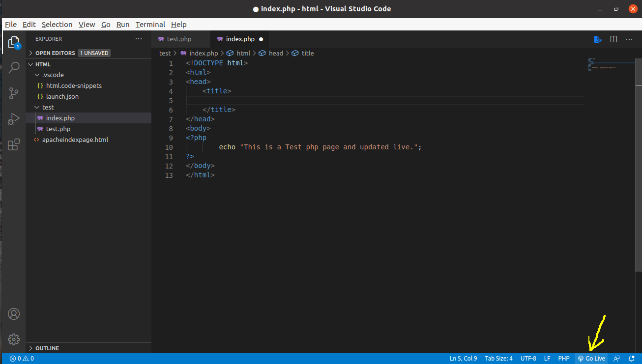Click the Split Editor Right icon
This screenshot has width=642, height=364.
point(613,39)
